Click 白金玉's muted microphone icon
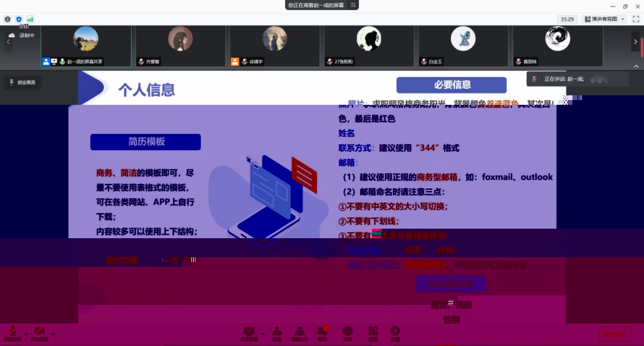This screenshot has height=346, width=644. coord(424,61)
